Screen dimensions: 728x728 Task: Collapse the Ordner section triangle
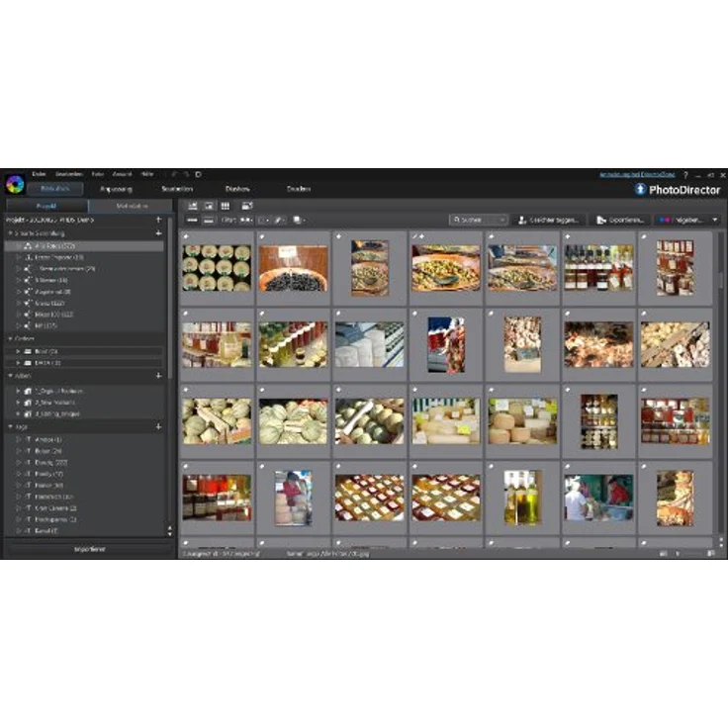pyautogui.click(x=10, y=339)
